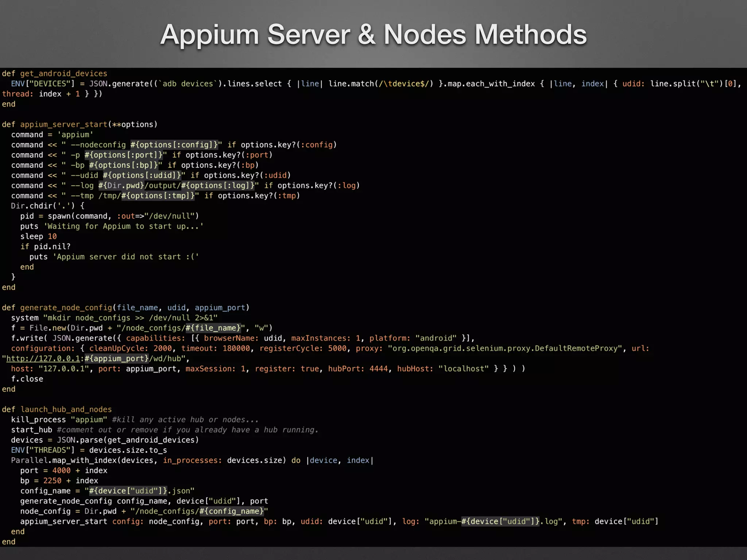Click the '--udid #{options[:udid]}' line
This screenshot has height=560, width=747.
[151, 176]
